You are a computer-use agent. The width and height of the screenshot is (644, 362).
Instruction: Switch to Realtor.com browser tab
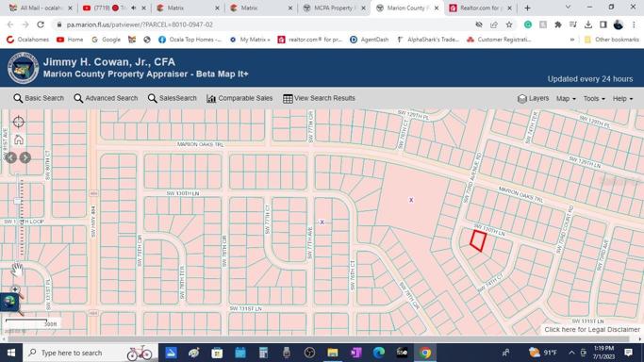(x=479, y=8)
